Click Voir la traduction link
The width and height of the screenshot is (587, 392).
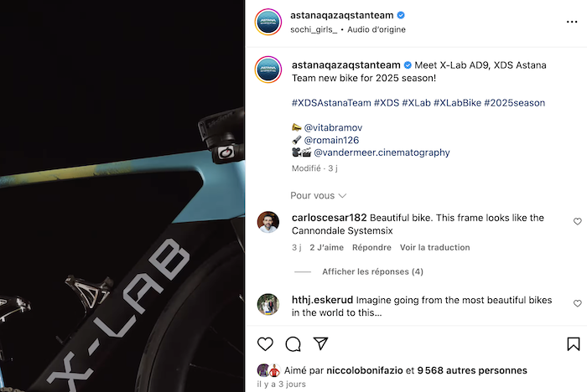(x=434, y=248)
